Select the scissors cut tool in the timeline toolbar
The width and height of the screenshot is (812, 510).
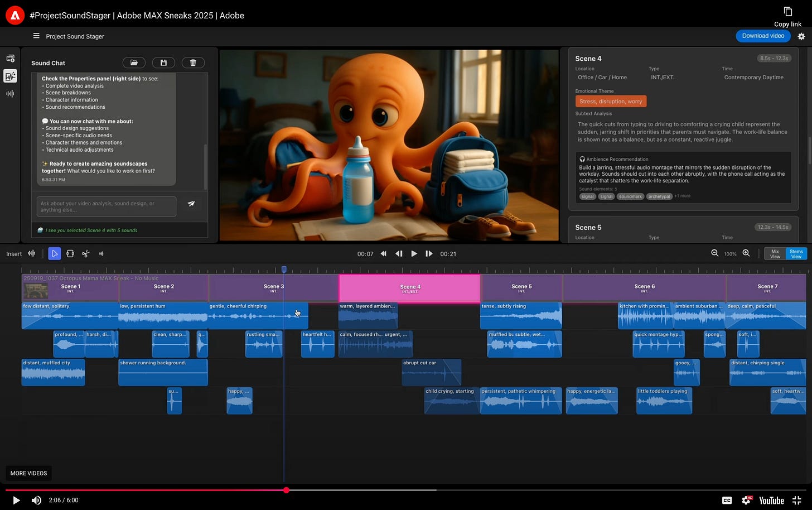(85, 253)
